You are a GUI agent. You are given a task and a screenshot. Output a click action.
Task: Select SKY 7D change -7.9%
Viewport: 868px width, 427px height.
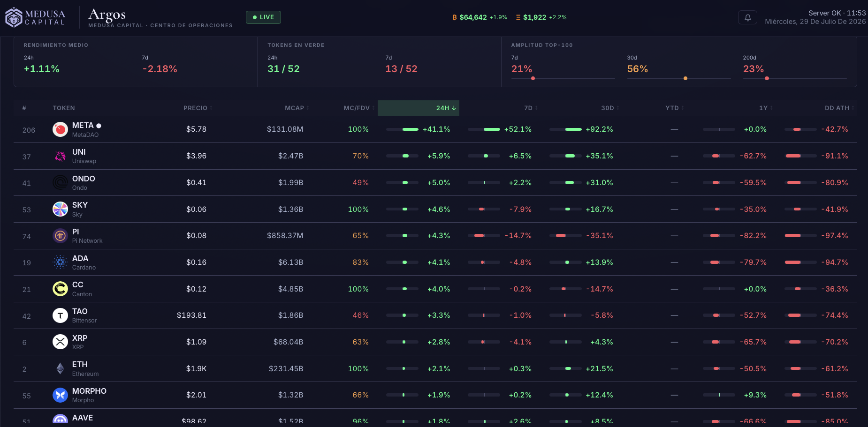click(520, 210)
